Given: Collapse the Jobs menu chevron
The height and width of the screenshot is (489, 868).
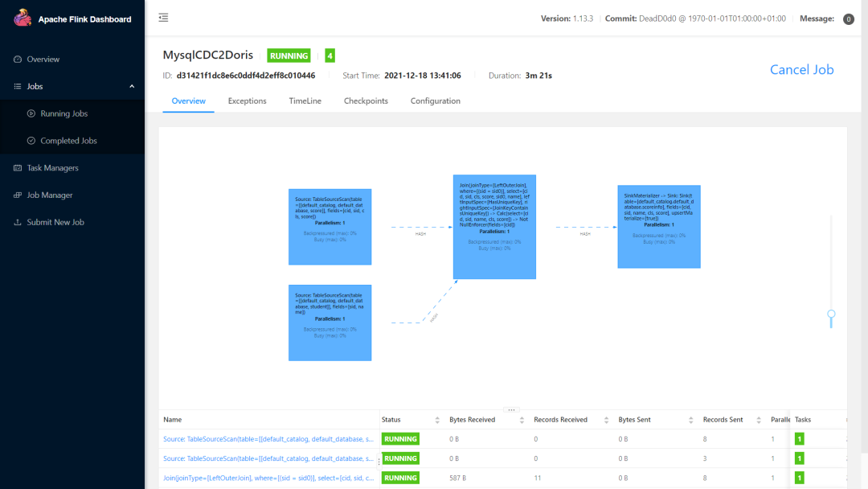Looking at the screenshot, I should [x=132, y=86].
